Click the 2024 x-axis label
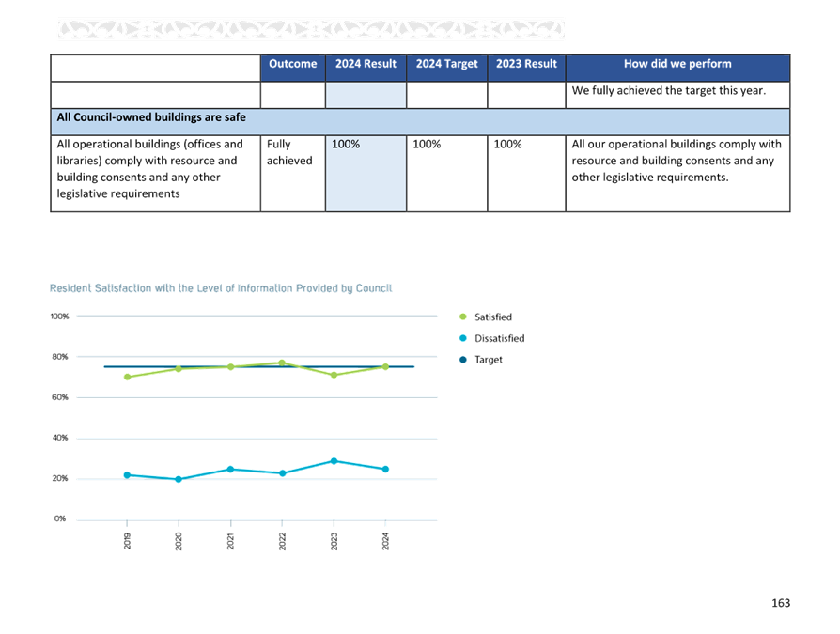The width and height of the screenshot is (840, 634). coord(385,541)
